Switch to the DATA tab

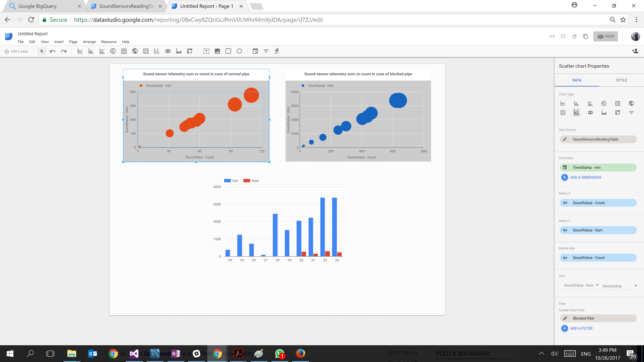pyautogui.click(x=577, y=80)
